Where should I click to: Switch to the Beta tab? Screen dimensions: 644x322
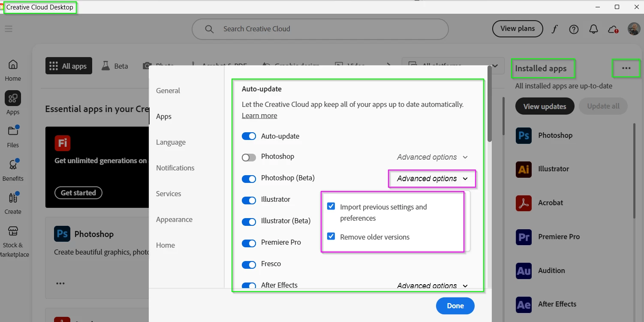pyautogui.click(x=115, y=66)
